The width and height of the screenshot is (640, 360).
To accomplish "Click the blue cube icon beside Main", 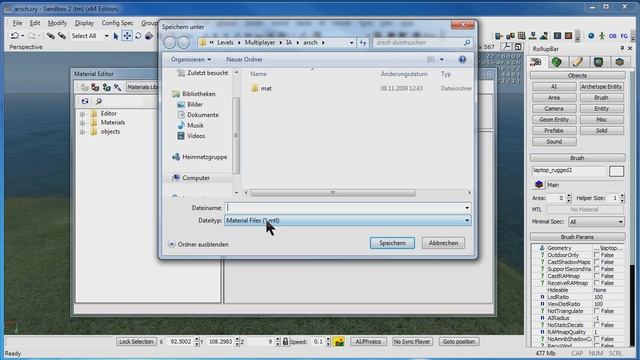I will [x=539, y=184].
